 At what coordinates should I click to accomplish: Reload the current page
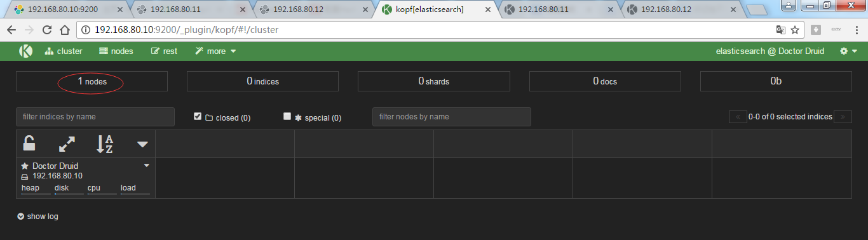coord(46,30)
